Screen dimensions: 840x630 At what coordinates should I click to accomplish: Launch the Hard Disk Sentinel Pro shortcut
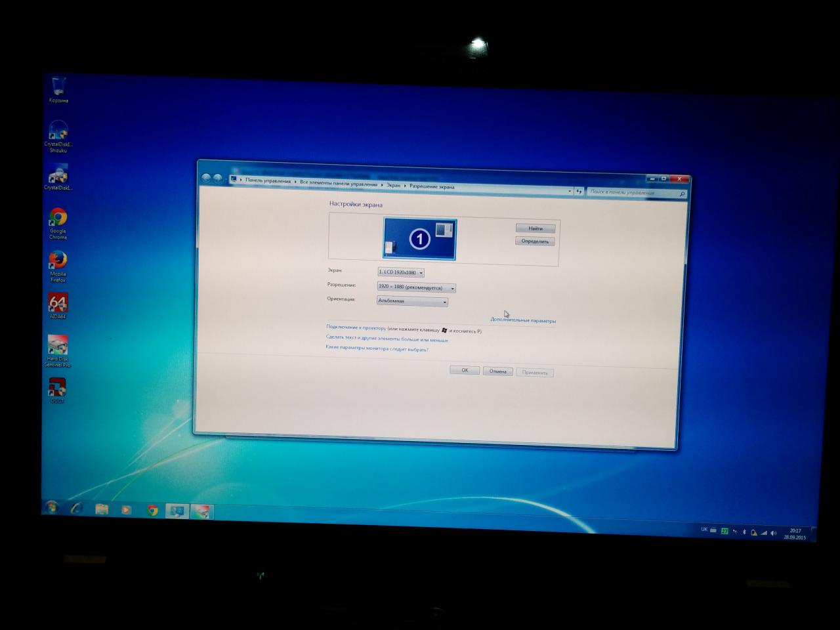point(58,346)
